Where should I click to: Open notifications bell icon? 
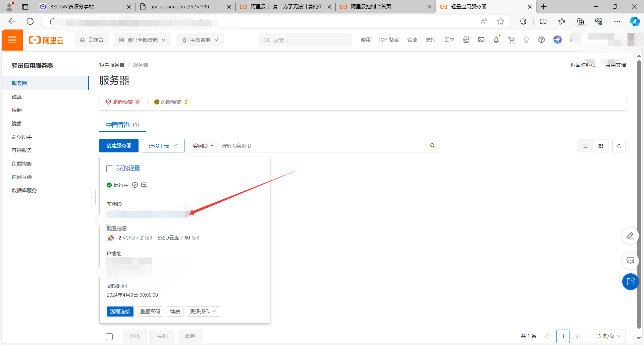click(496, 40)
